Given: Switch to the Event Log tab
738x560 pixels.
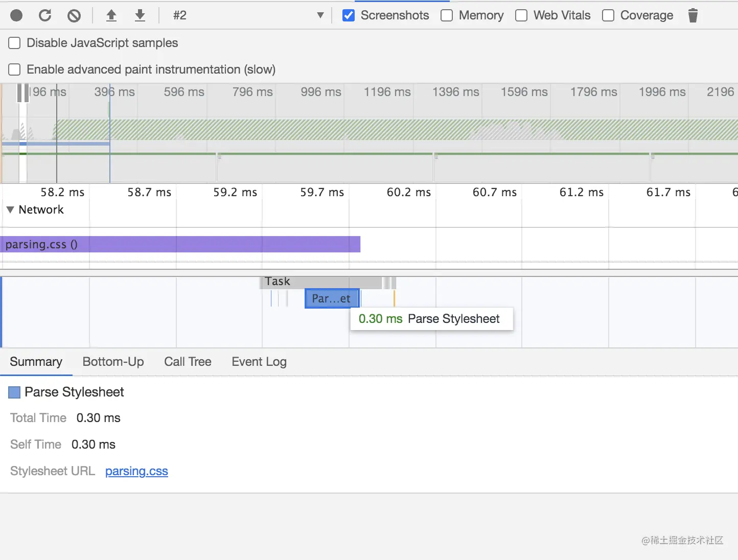Looking at the screenshot, I should coord(259,362).
